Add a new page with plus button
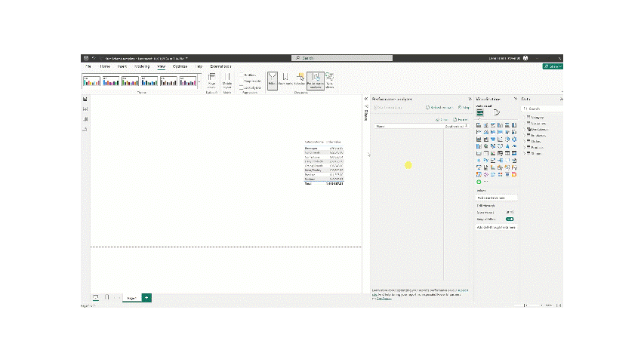644x362 pixels. 146,298
